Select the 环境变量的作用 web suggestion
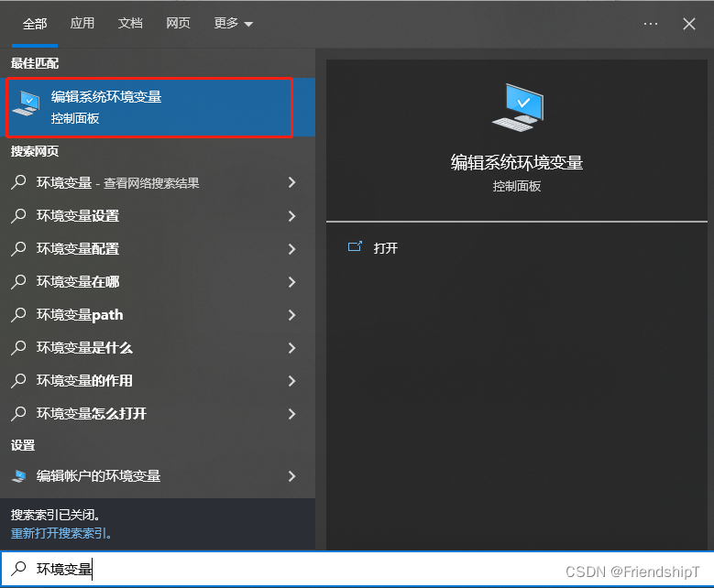 (x=158, y=380)
